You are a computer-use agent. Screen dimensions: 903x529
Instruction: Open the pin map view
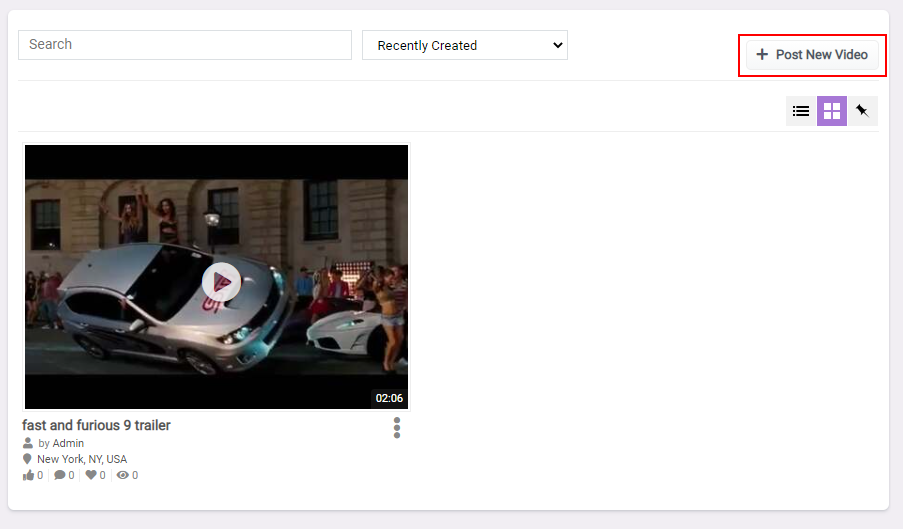pos(862,111)
